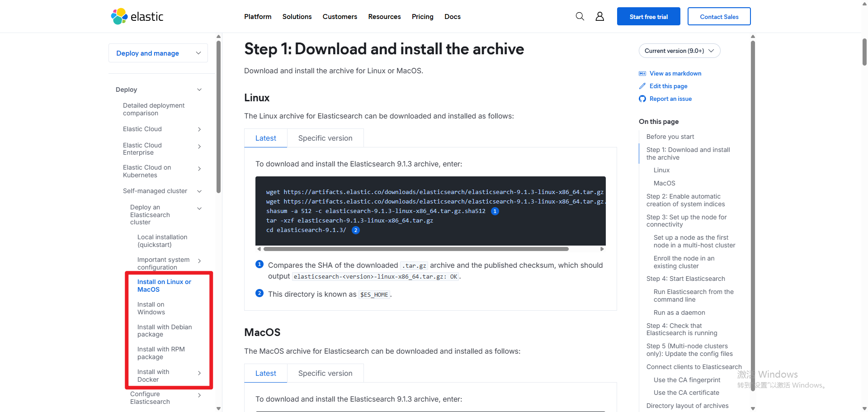
Task: Open Install with Debian package page
Action: click(x=165, y=331)
